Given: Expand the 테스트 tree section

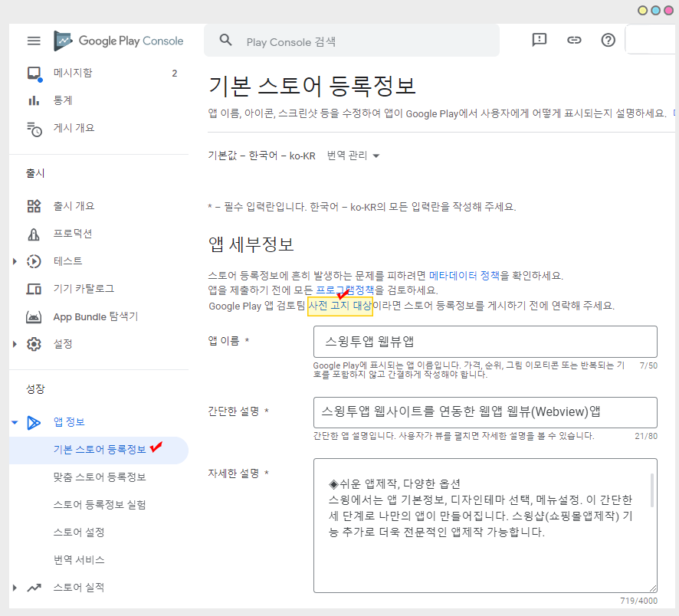Looking at the screenshot, I should point(15,261).
